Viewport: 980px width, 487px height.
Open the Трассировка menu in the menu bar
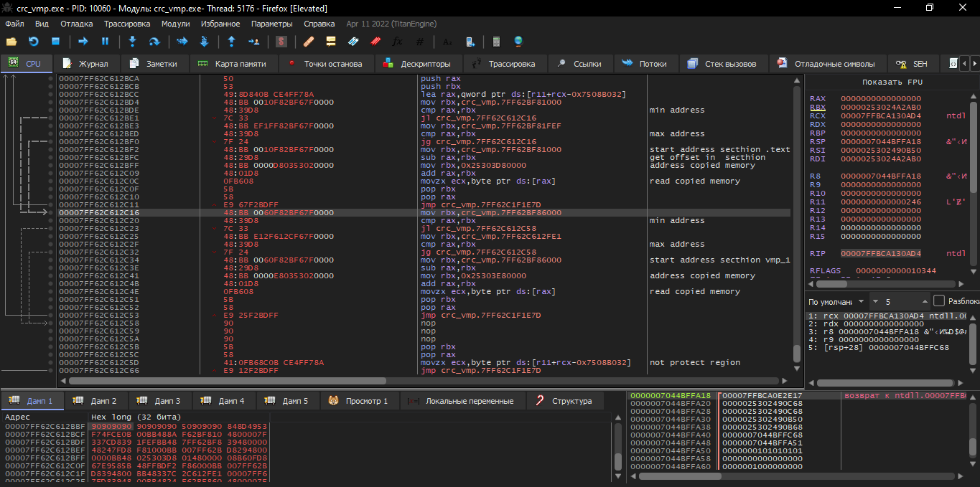tap(127, 24)
